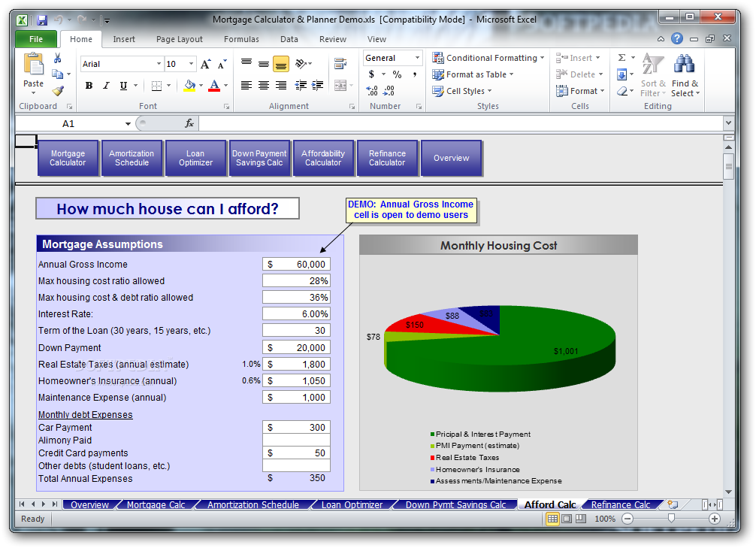Screen dimensions: 756x548
Task: Save workbook via Quick Access icon
Action: pos(42,20)
